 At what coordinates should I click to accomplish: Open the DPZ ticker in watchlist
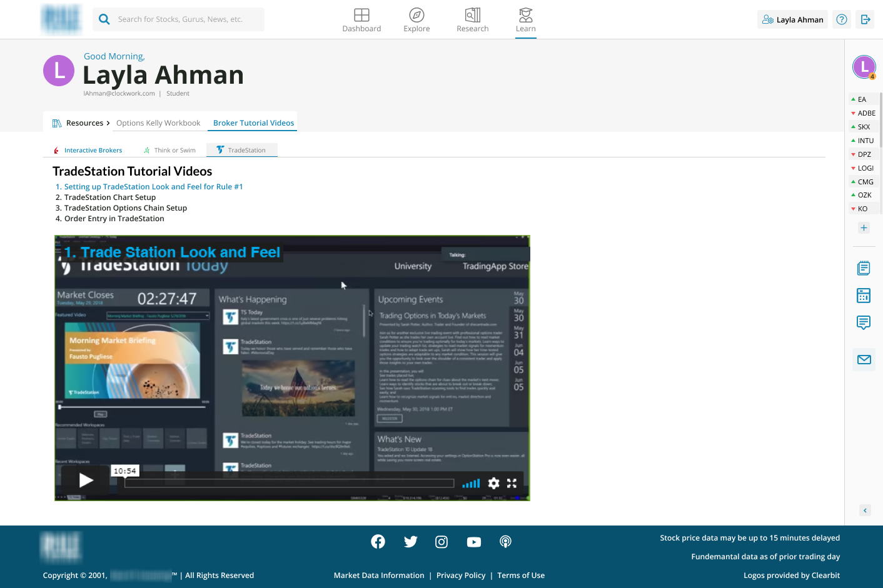coord(864,154)
